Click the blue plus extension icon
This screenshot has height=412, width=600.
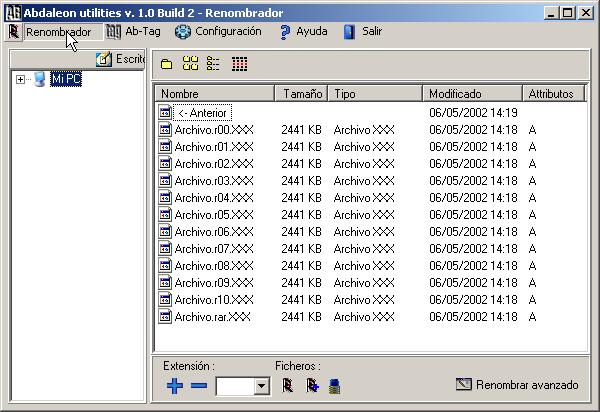click(x=175, y=386)
